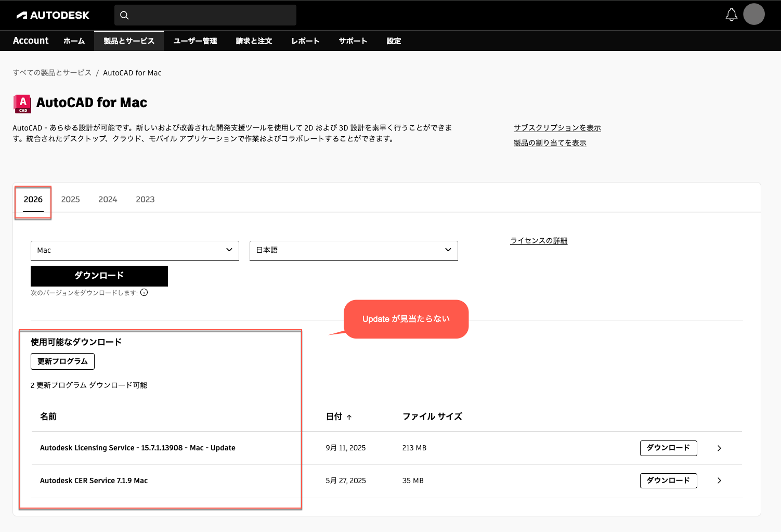The width and height of the screenshot is (781, 532).
Task: Open the 日本語 language dropdown
Action: 354,250
